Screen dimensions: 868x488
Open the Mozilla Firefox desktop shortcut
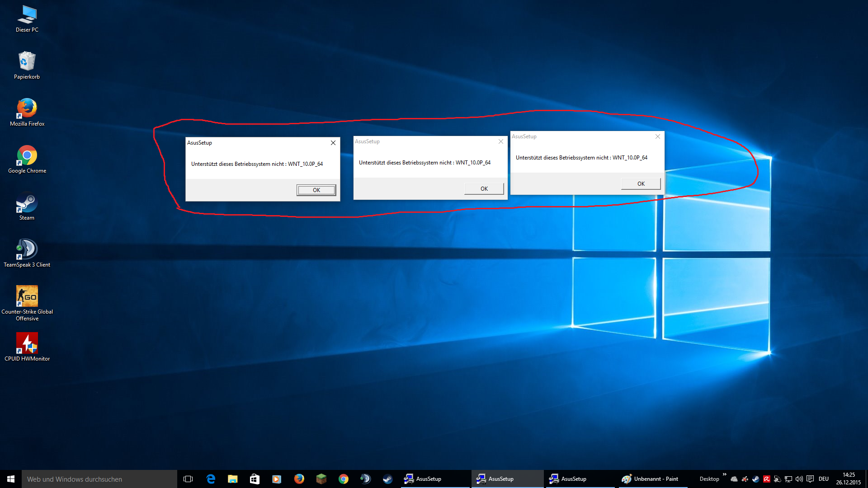pyautogui.click(x=27, y=109)
